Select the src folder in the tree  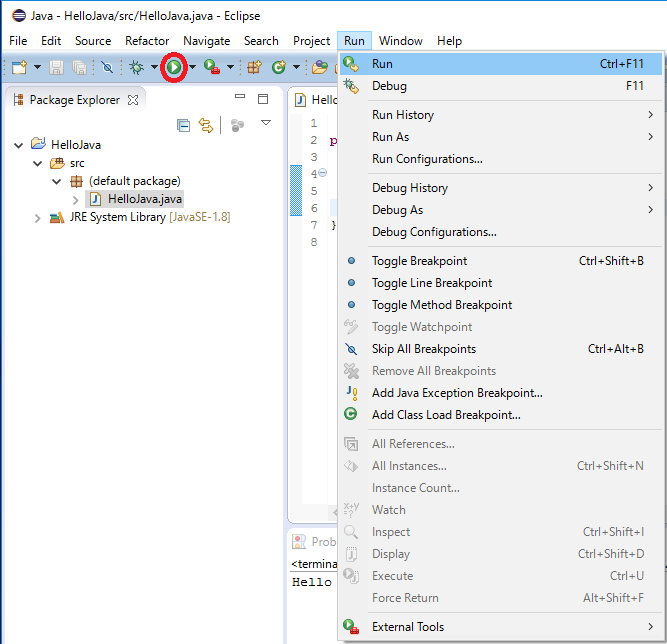(67, 163)
